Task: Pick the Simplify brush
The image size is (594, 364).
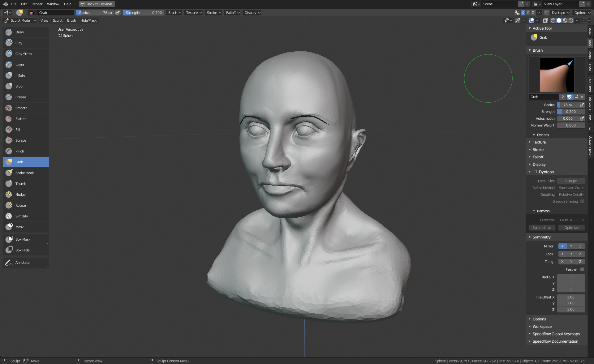Action: pyautogui.click(x=22, y=216)
